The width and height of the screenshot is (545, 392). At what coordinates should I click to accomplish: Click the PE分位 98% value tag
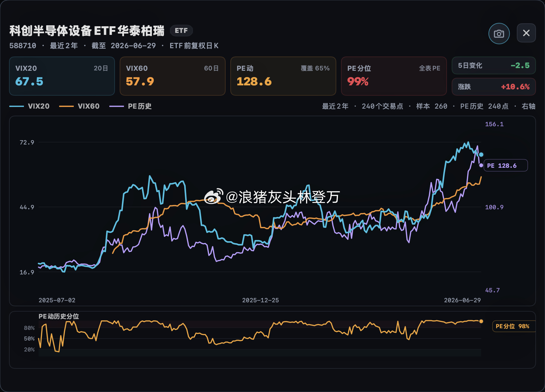pyautogui.click(x=514, y=326)
